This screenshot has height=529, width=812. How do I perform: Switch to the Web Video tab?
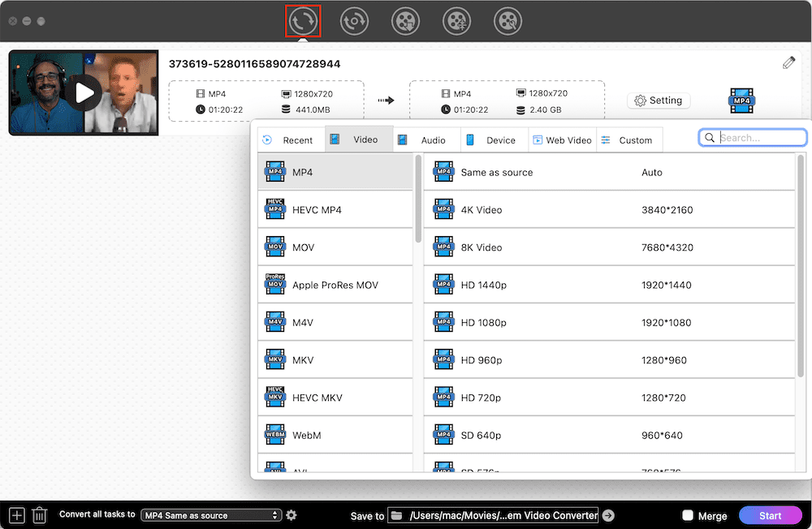click(563, 140)
